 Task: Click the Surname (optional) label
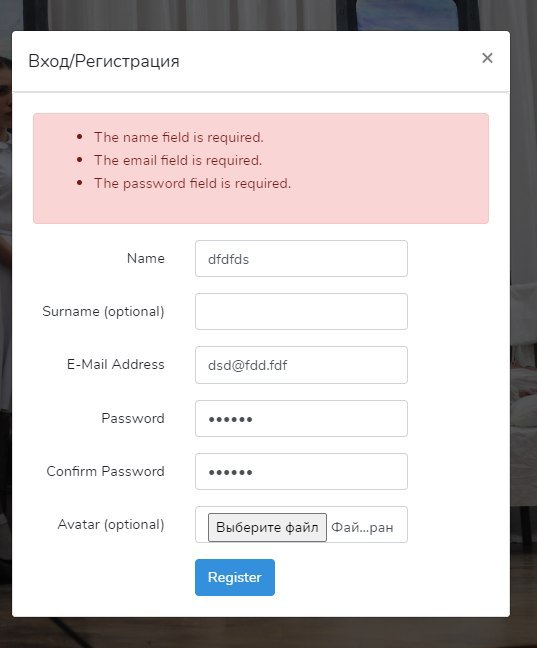(103, 311)
